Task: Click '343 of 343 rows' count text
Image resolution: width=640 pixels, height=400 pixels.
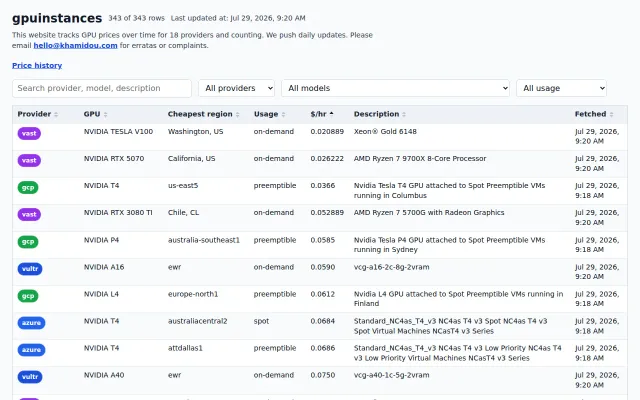Action: point(136,18)
